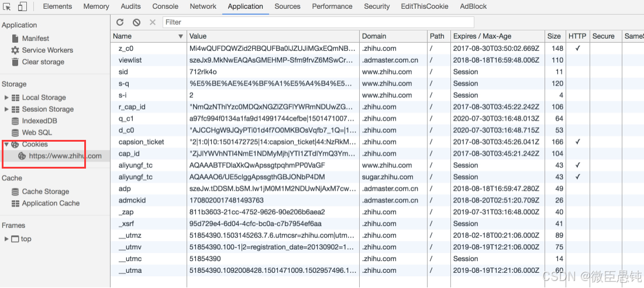Select the _zap cookie name
This screenshot has height=288, width=644.
pyautogui.click(x=126, y=212)
